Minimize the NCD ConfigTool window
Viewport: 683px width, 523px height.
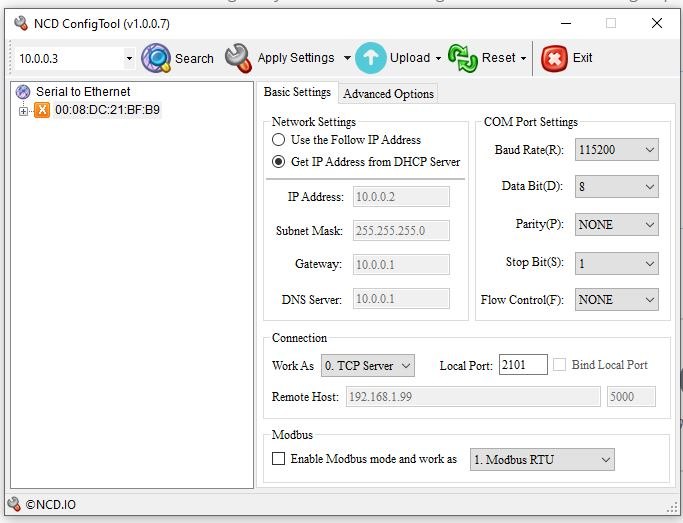click(566, 23)
